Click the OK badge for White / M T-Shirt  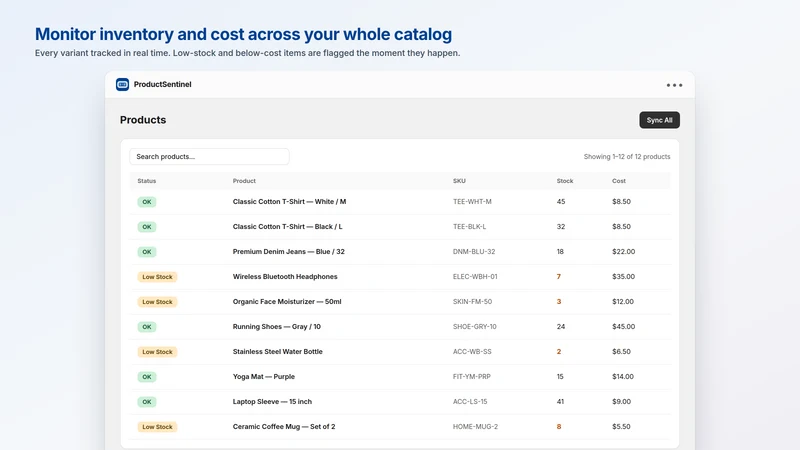point(146,202)
